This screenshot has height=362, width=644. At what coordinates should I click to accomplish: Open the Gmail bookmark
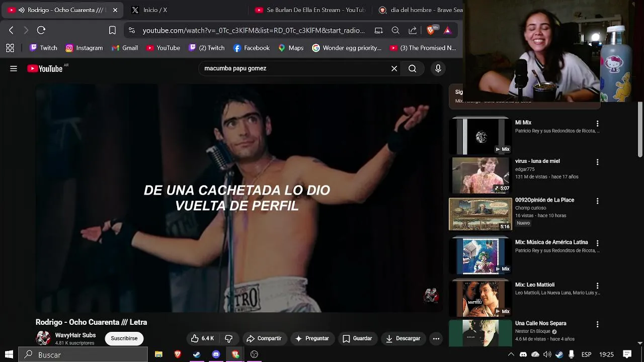pyautogui.click(x=125, y=48)
